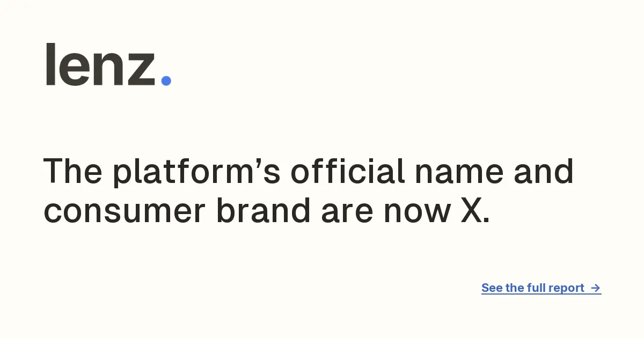
Task: Click the blue dot in lenz logo
Action: coord(166,80)
